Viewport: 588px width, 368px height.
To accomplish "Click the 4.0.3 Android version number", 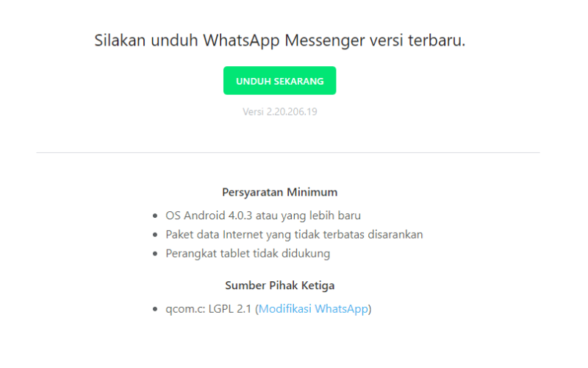I will pos(240,216).
